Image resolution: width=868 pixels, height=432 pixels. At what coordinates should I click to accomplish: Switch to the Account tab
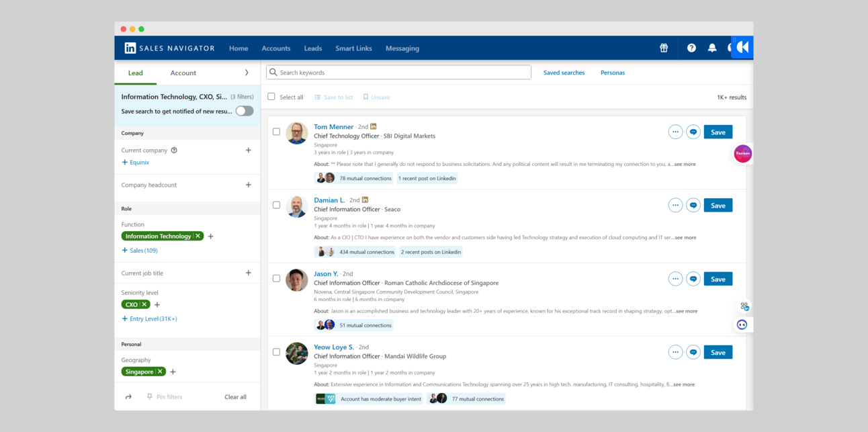tap(183, 73)
